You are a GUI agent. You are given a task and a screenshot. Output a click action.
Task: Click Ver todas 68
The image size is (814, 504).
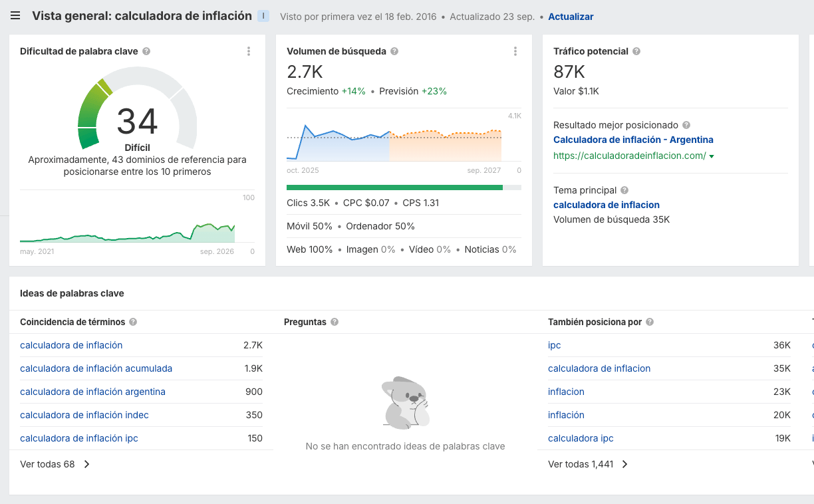click(x=55, y=464)
